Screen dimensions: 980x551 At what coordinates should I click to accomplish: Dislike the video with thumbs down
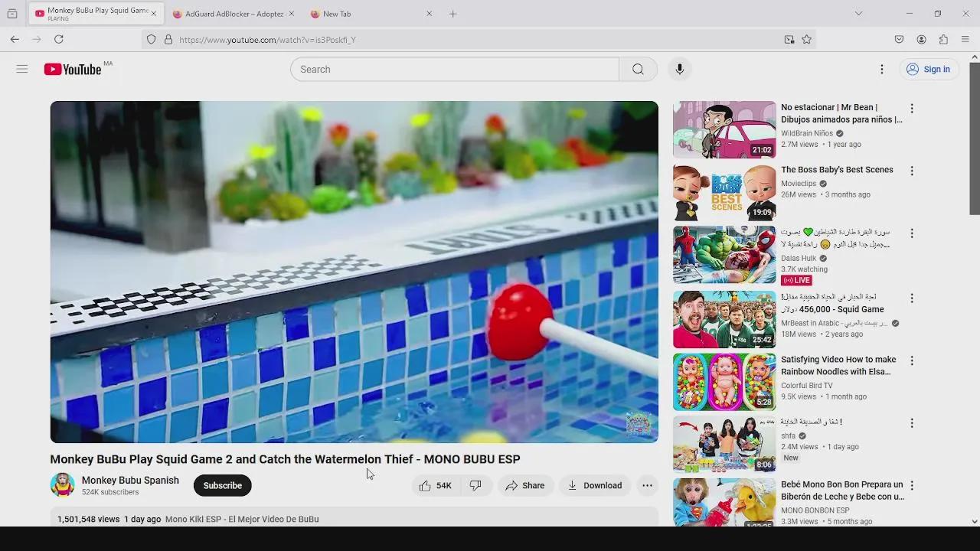(475, 485)
